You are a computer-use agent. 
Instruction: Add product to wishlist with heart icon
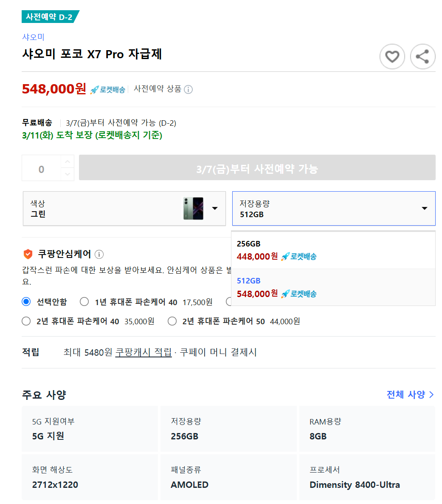(392, 57)
